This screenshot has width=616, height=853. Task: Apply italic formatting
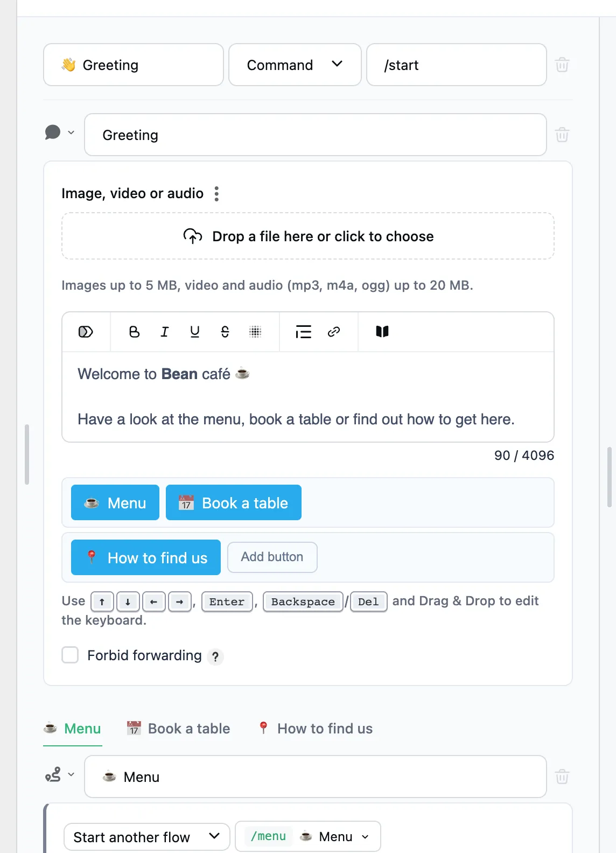click(x=165, y=332)
